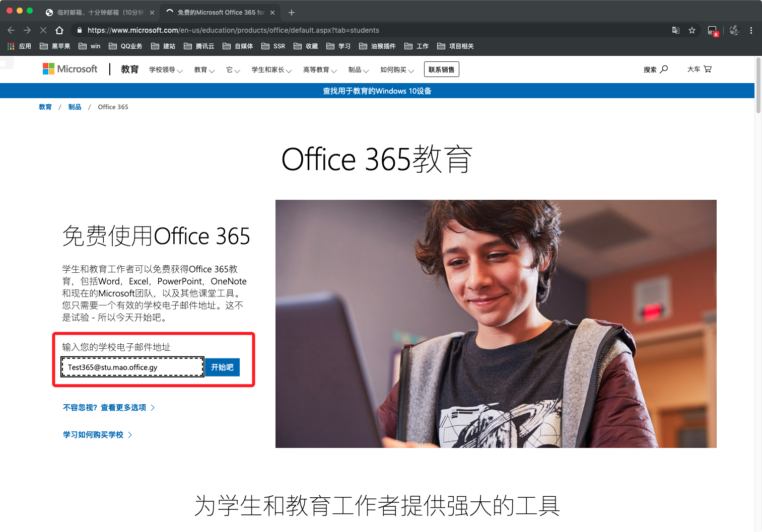
Task: Click the Microsoft logo
Action: [70, 69]
